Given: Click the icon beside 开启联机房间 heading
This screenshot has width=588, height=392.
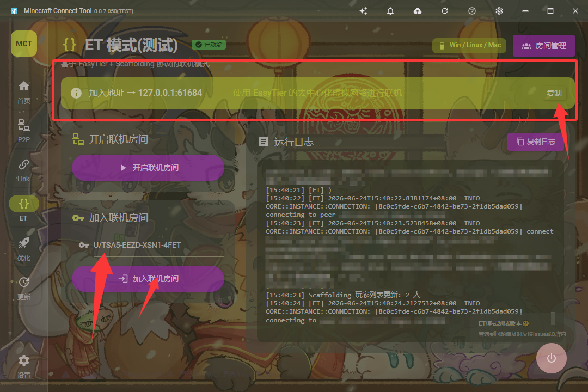Looking at the screenshot, I should [x=78, y=139].
